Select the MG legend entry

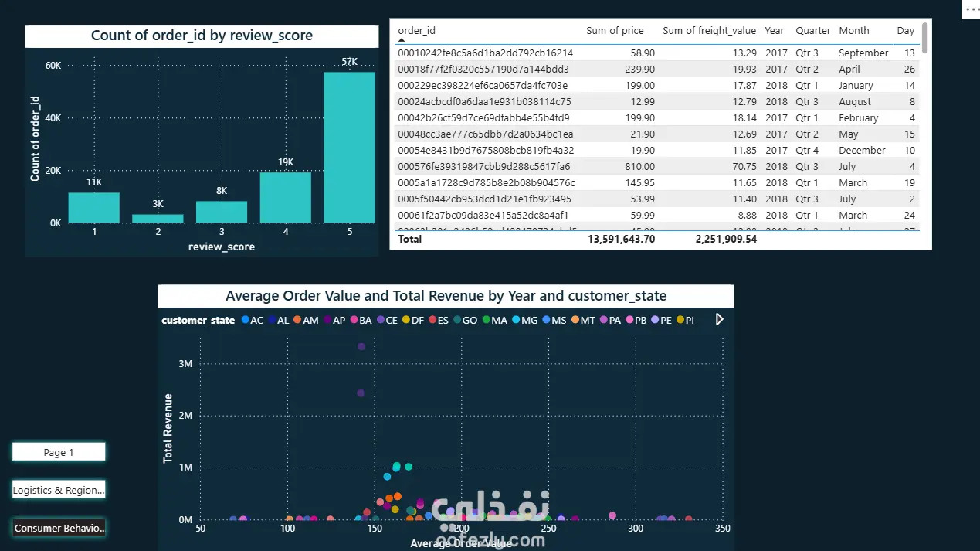pyautogui.click(x=524, y=320)
